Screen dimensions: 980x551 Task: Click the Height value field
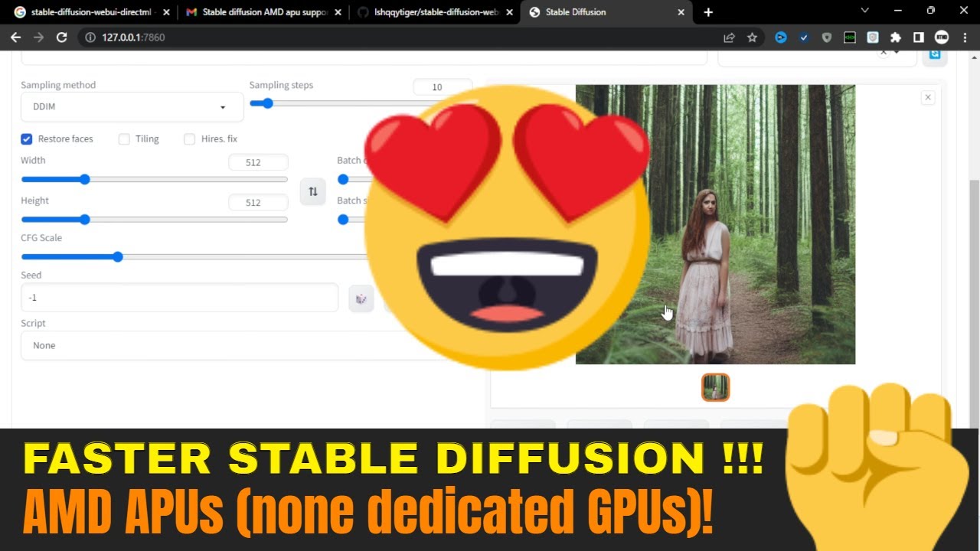258,203
